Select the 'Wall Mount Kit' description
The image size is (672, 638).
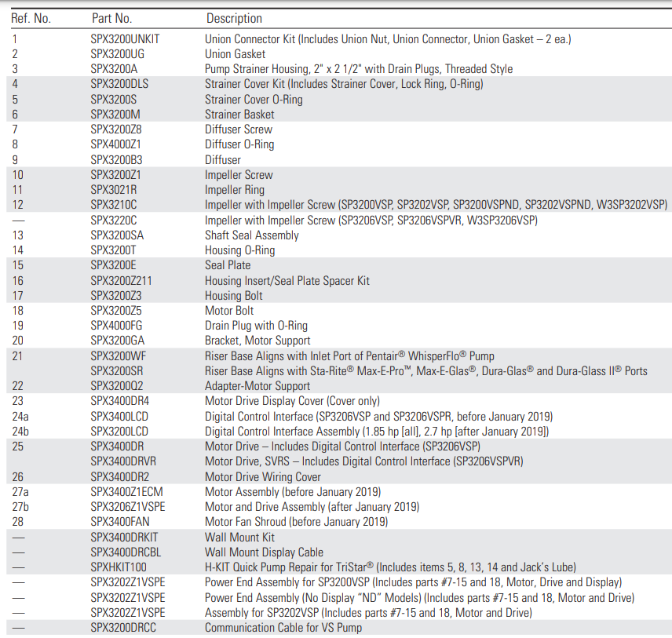pos(239,538)
